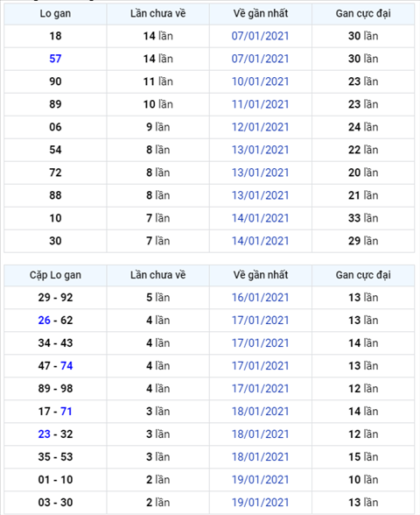Open the 10/01/2021 date for number 90

[x=260, y=81]
